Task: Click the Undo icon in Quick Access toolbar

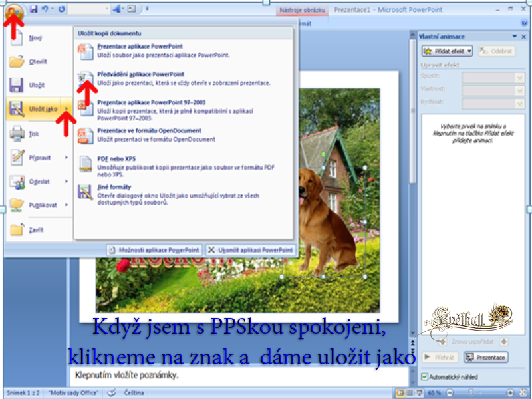Action: click(x=45, y=9)
